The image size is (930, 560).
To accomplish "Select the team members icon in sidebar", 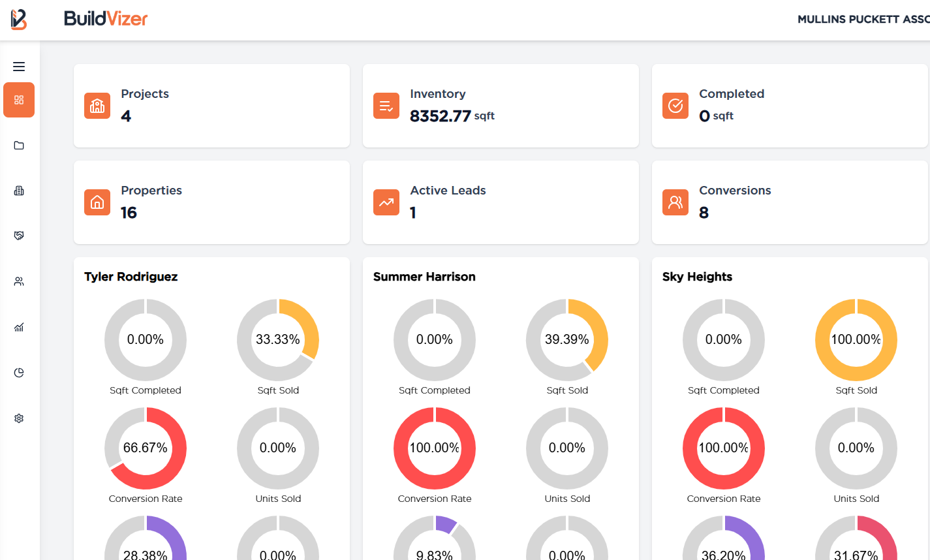I will pos(18,281).
